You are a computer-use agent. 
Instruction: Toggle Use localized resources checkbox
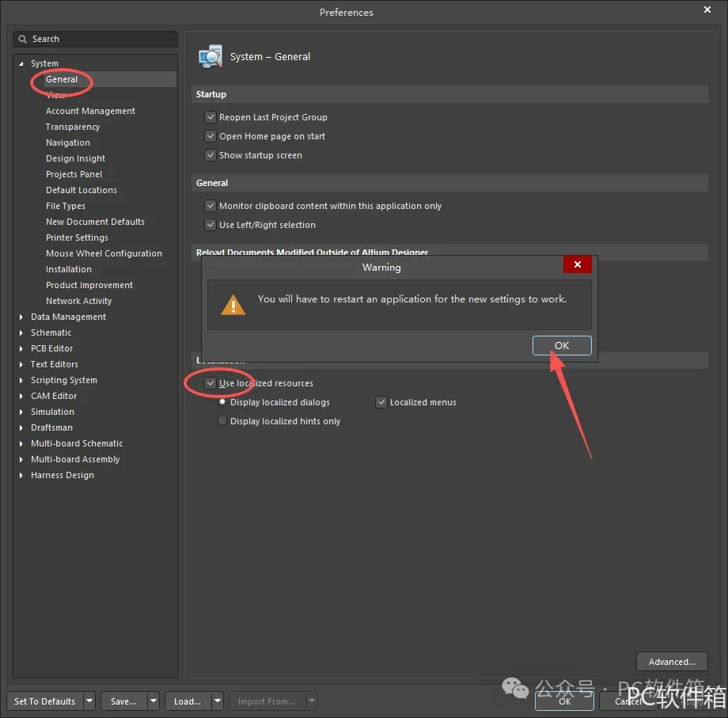pos(210,383)
